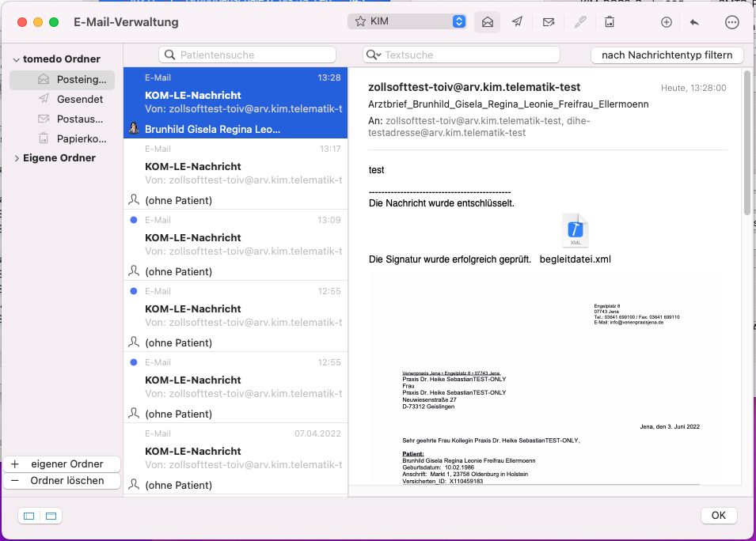Select the message received at 13:17
Image resolution: width=756 pixels, height=541 pixels.
pos(236,174)
